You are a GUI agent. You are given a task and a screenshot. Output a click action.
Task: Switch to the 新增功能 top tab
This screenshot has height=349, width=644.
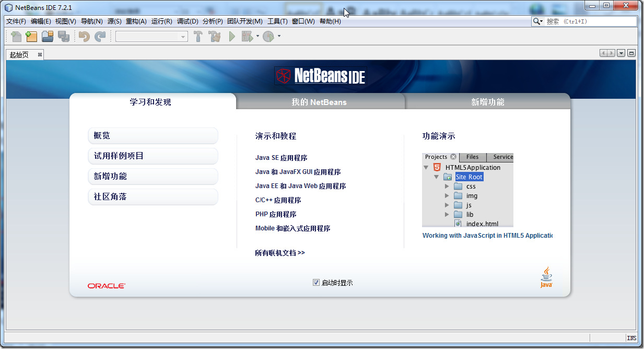pos(488,102)
